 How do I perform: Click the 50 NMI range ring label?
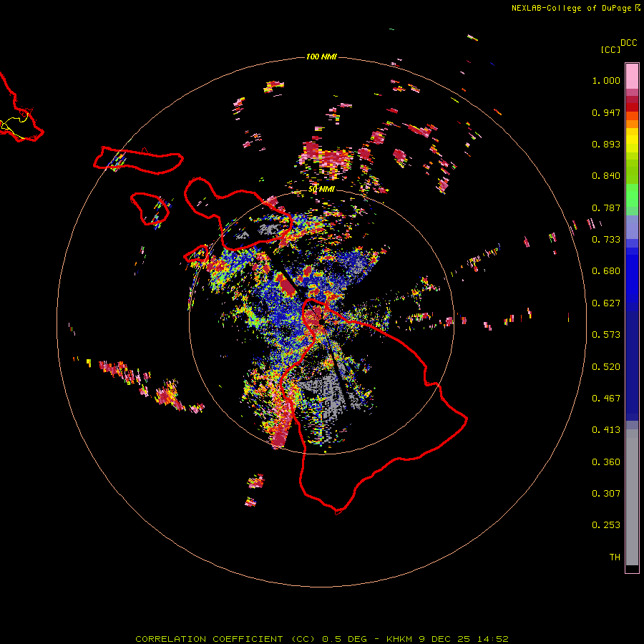click(x=321, y=189)
